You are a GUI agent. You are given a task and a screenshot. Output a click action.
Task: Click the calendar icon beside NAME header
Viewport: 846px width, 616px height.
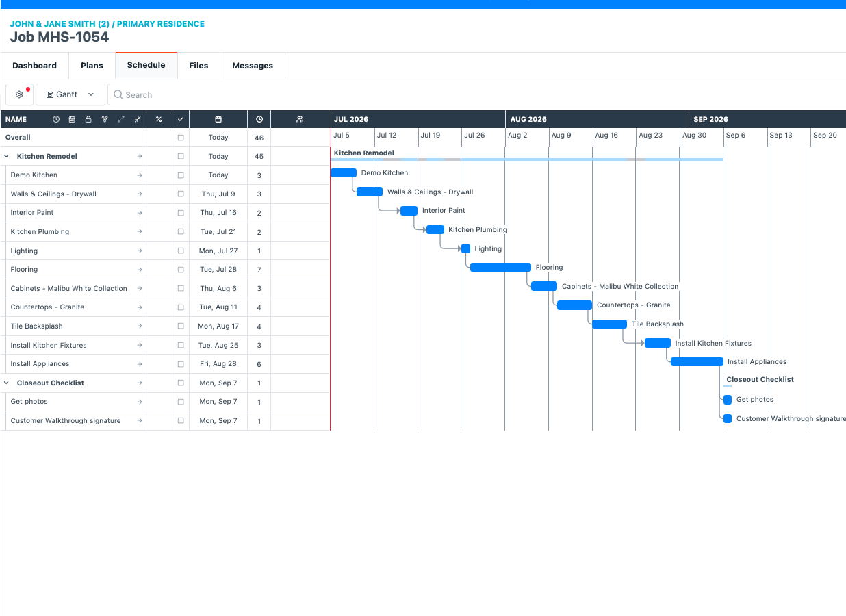(x=72, y=119)
